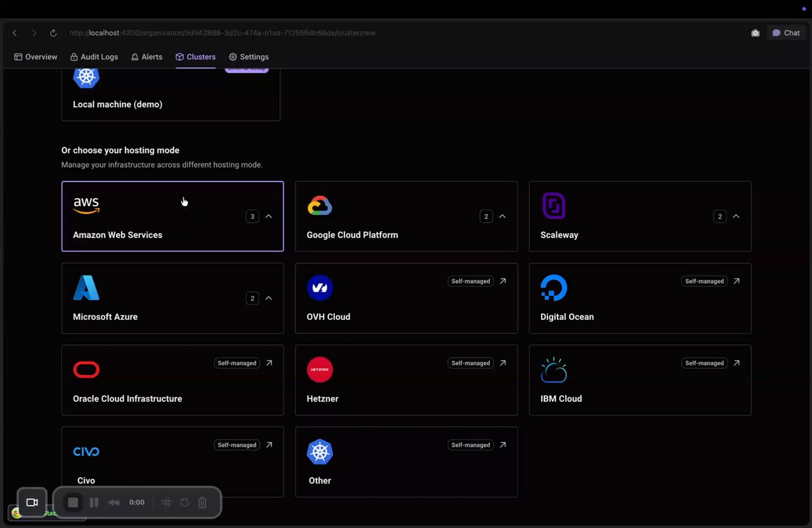Screen dimensions: 812x528
Task: Switch to the Overview tab
Action: click(x=36, y=57)
